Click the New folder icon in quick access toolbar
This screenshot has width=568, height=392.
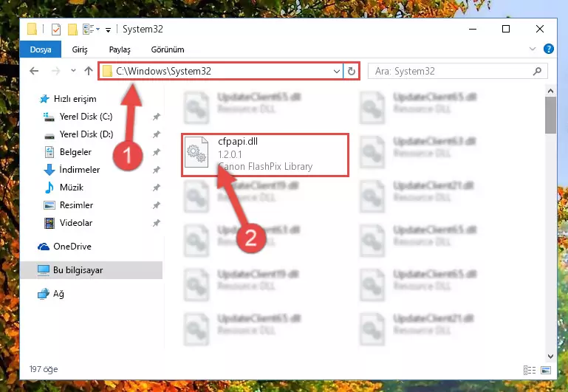click(x=72, y=30)
